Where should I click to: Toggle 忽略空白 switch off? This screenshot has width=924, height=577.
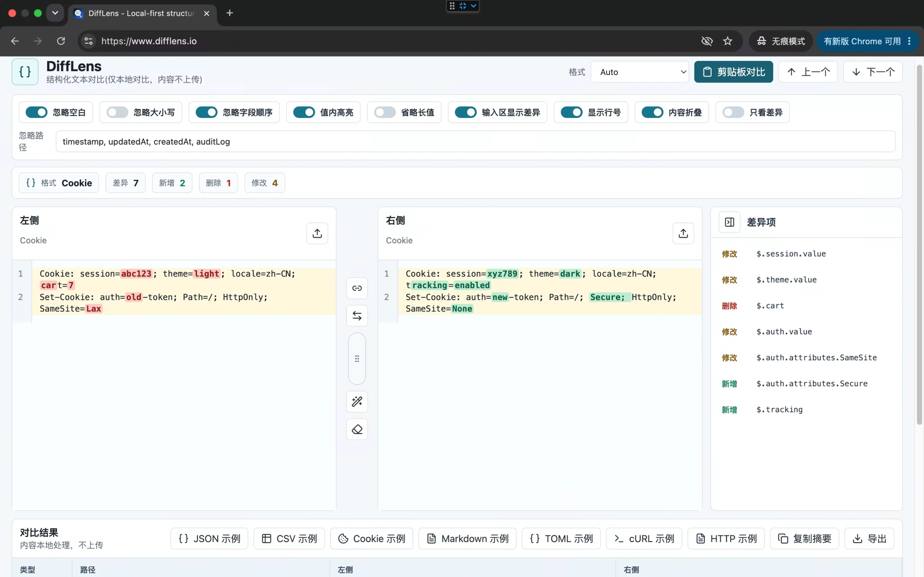point(36,112)
